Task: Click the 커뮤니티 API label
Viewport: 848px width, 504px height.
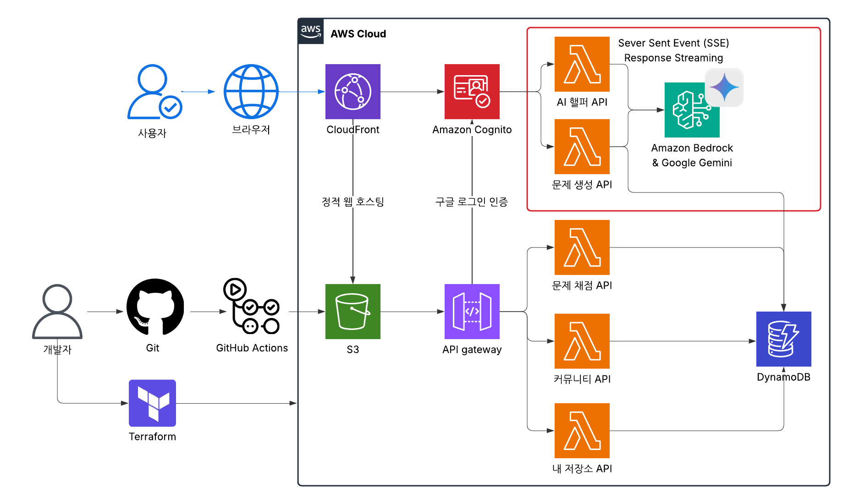Action: coord(582,379)
